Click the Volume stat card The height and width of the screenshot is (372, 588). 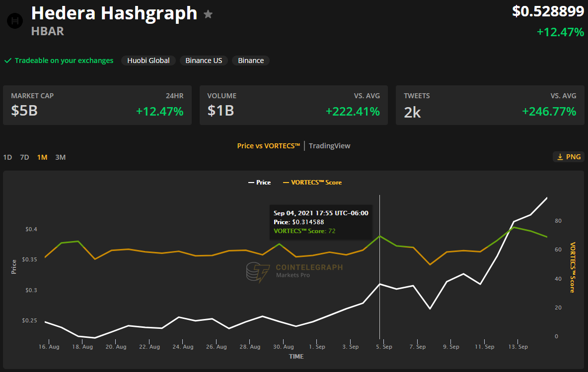[294, 105]
